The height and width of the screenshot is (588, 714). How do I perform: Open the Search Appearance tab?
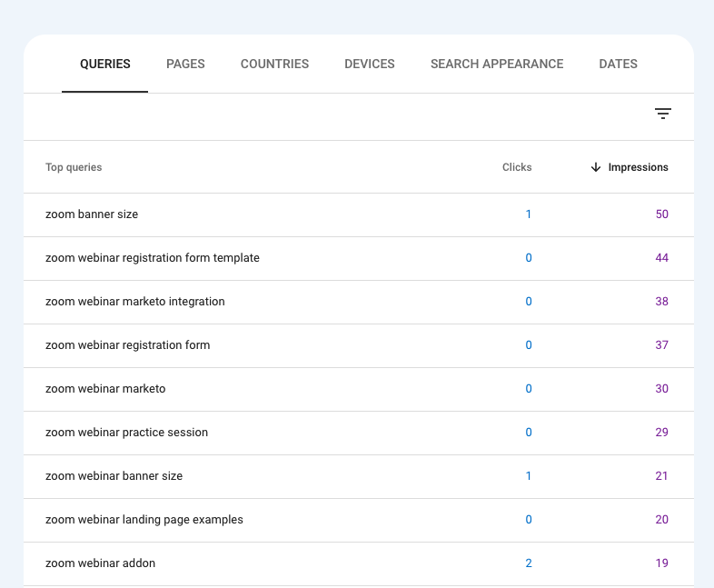click(x=497, y=65)
